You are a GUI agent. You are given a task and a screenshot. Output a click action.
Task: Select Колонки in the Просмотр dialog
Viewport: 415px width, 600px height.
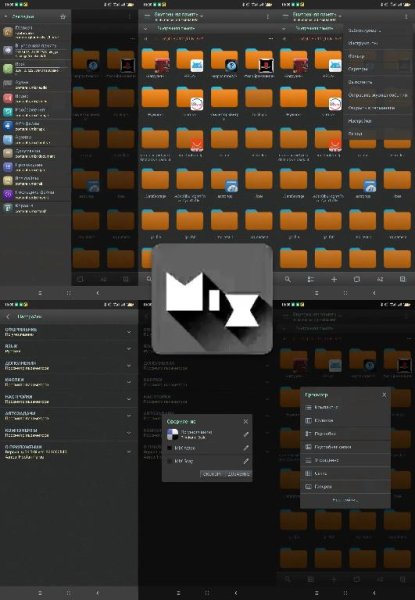pyautogui.click(x=347, y=421)
